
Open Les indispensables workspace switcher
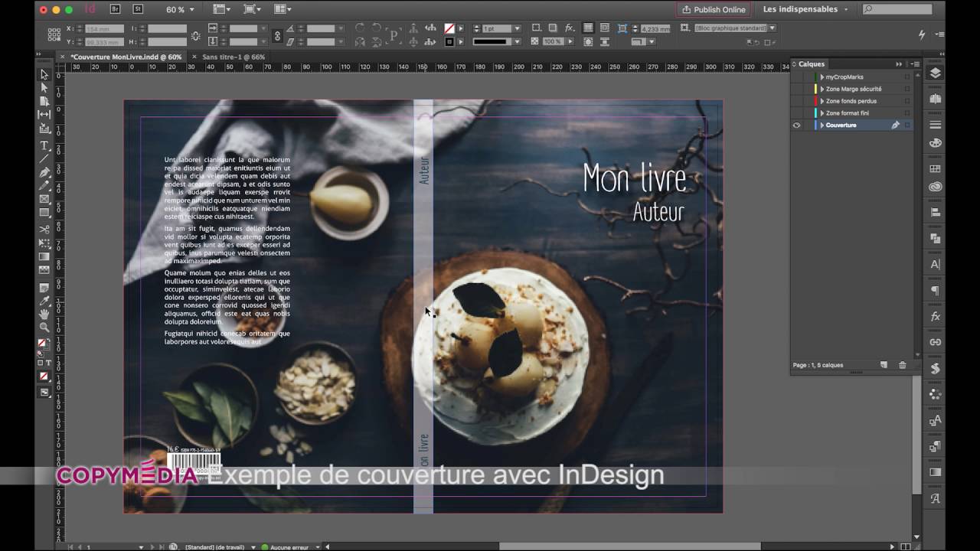[805, 9]
